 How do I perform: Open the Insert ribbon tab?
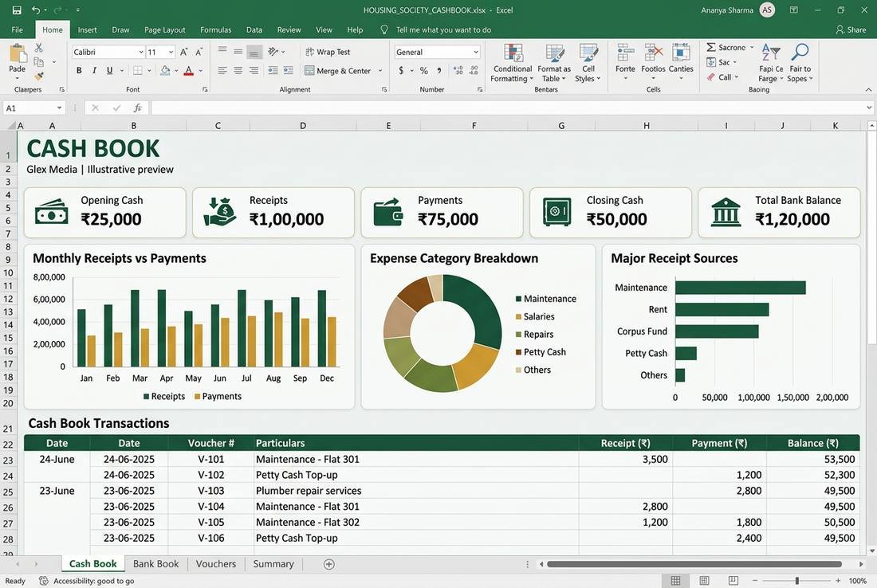(x=87, y=29)
